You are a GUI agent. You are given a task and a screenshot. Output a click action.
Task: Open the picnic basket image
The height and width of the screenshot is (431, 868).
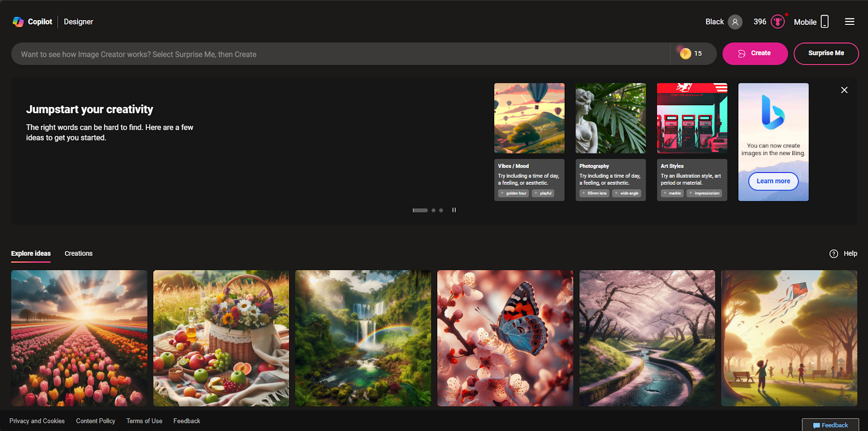point(221,338)
